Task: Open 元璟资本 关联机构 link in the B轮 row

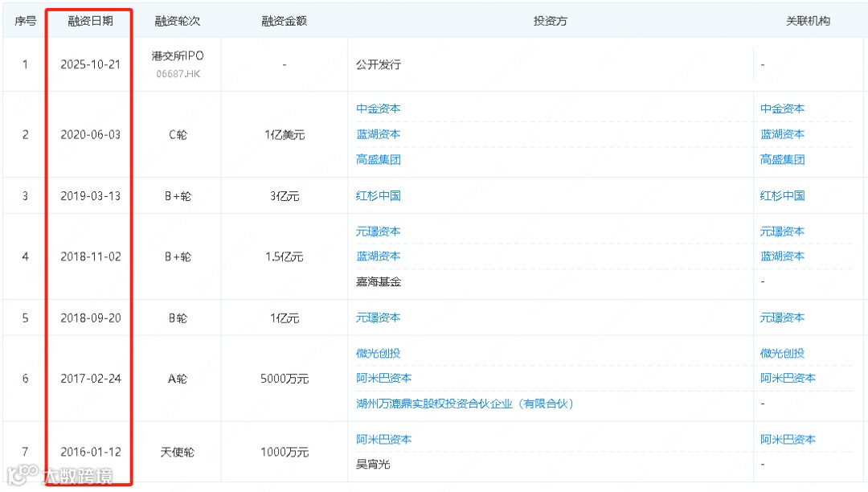Action: 782,318
